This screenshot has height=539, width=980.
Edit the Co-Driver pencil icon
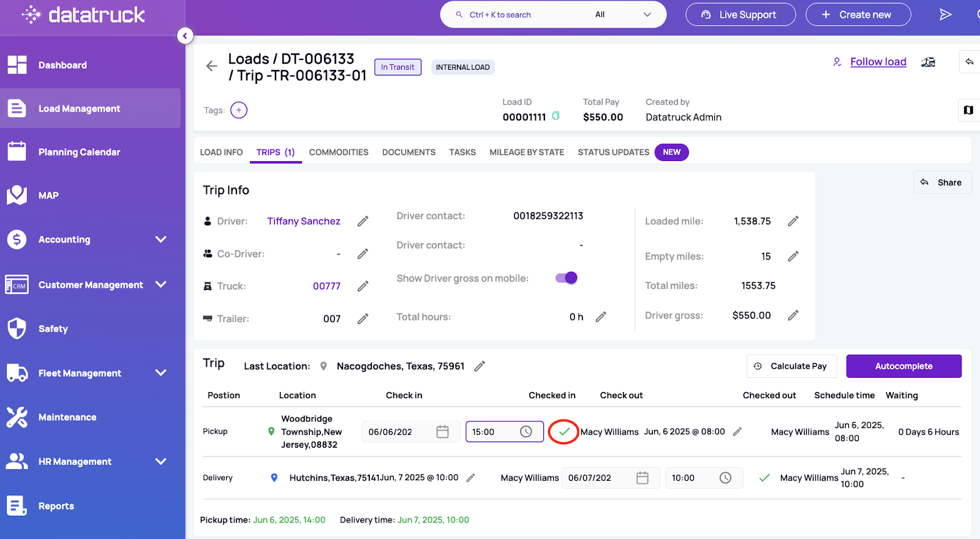click(363, 254)
